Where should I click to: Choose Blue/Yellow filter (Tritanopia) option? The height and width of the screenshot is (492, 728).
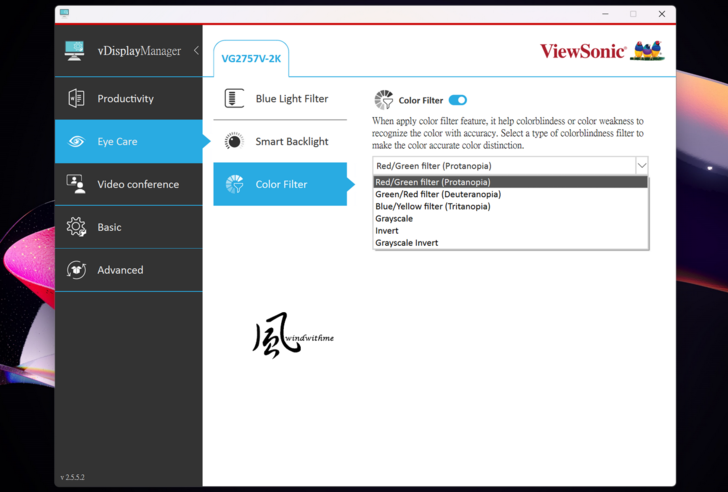pyautogui.click(x=510, y=206)
